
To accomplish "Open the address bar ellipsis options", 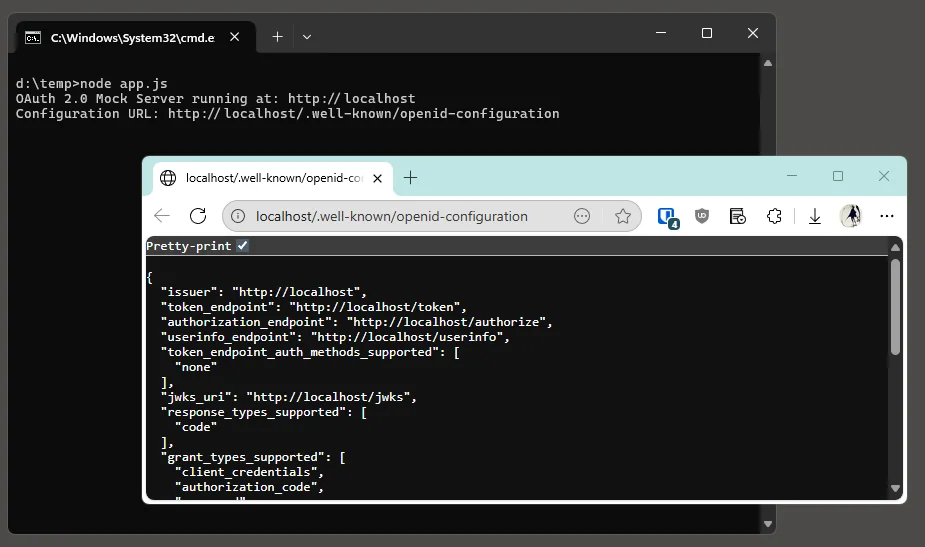I will (x=582, y=216).
